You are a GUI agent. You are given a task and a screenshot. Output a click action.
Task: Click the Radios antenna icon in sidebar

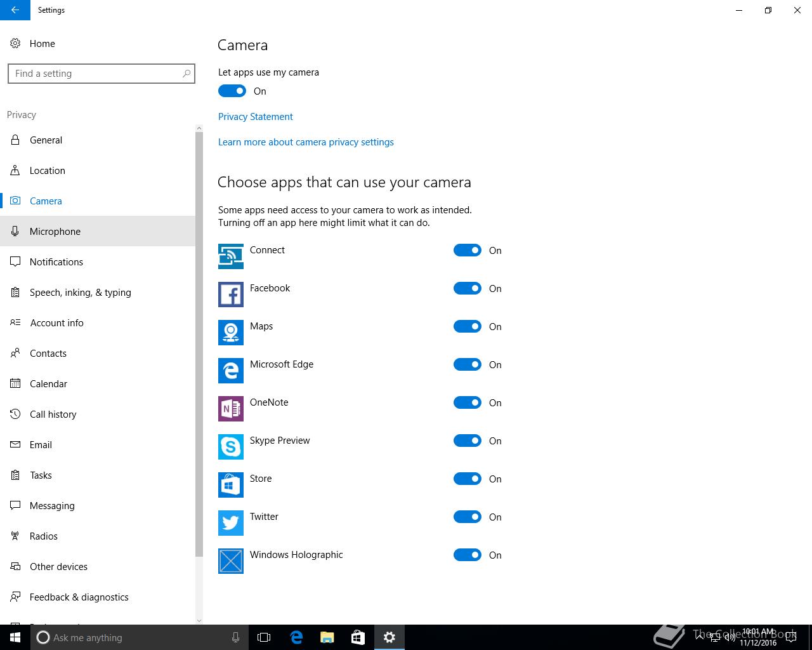(x=15, y=536)
